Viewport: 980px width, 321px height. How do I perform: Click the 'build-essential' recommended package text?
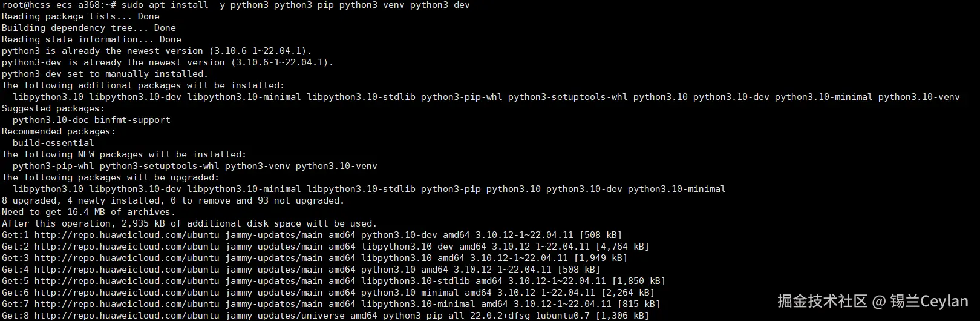(53, 143)
